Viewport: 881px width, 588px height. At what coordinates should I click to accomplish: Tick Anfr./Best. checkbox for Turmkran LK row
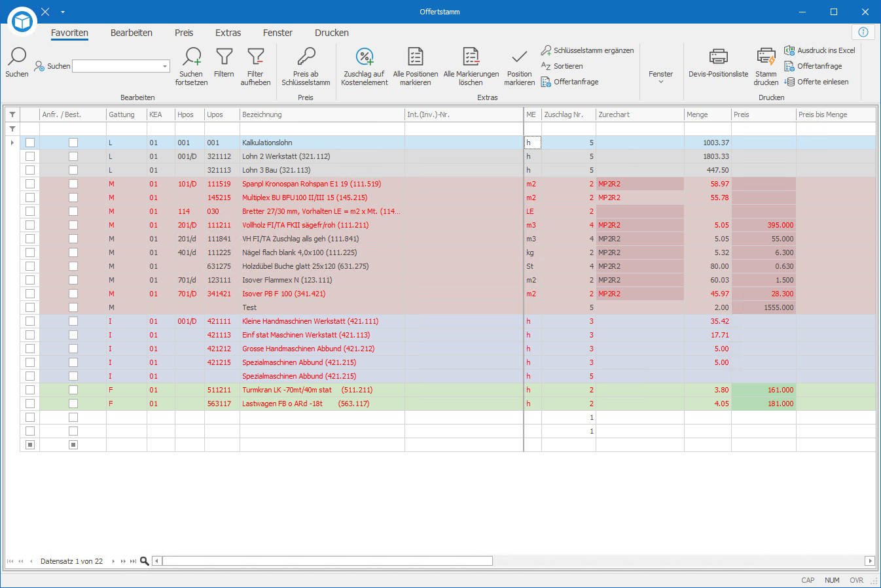73,390
